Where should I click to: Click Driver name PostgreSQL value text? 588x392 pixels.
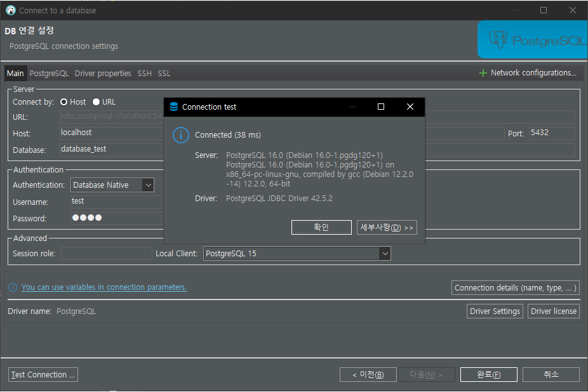click(76, 311)
